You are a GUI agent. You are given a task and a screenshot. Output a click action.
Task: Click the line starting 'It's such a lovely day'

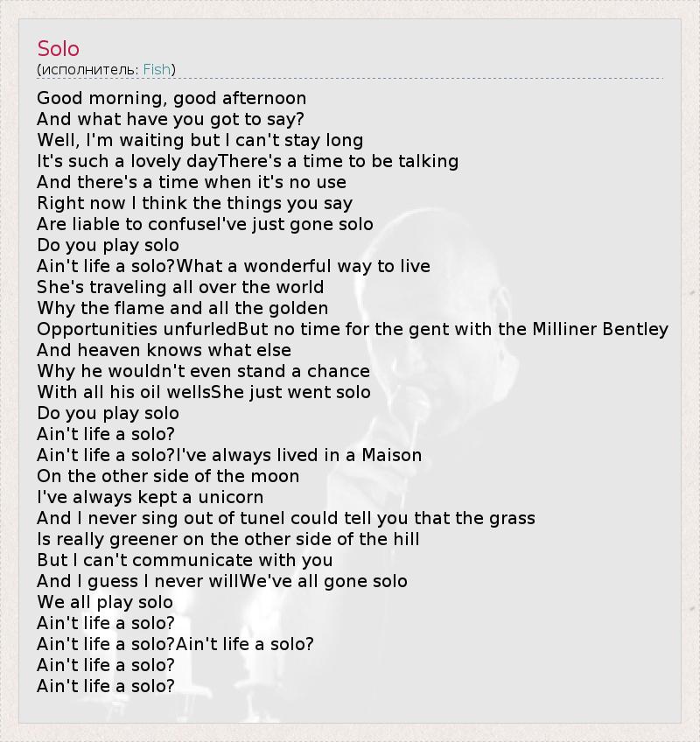point(248,161)
